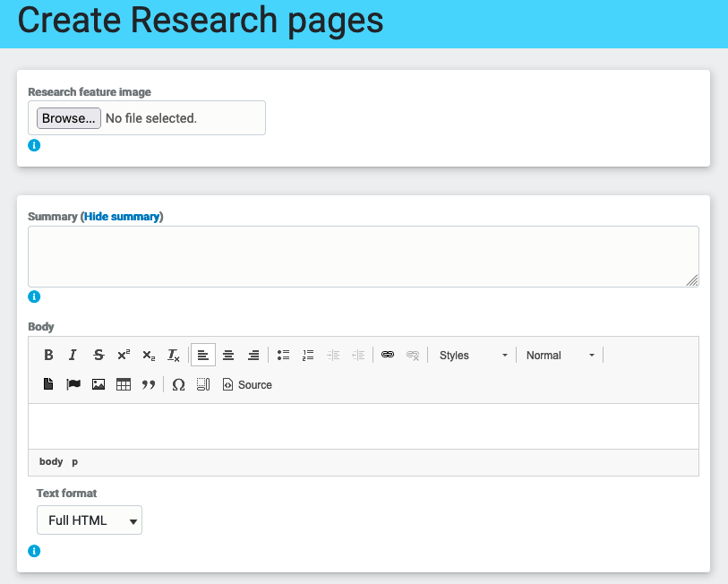Toggle Show Blocks icon
Image resolution: width=728 pixels, height=584 pixels.
[203, 384]
